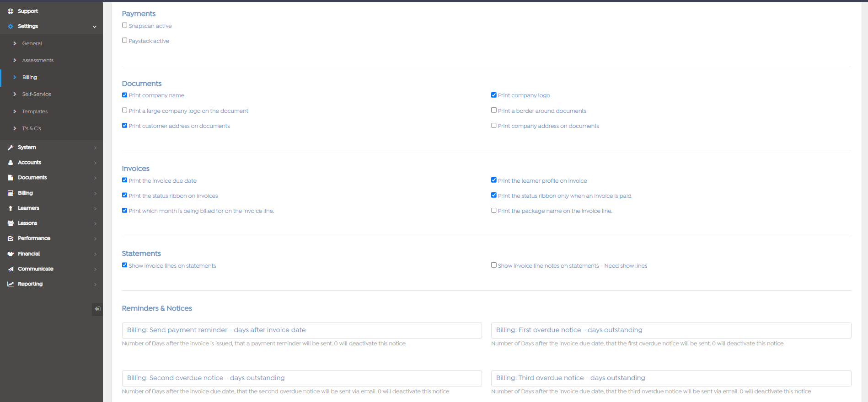The width and height of the screenshot is (868, 402).
Task: Uncheck Print company logo
Action: (x=494, y=95)
